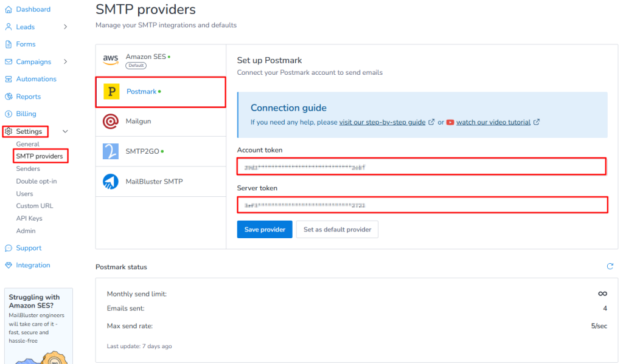Click external link icon after video tutorial

click(537, 122)
